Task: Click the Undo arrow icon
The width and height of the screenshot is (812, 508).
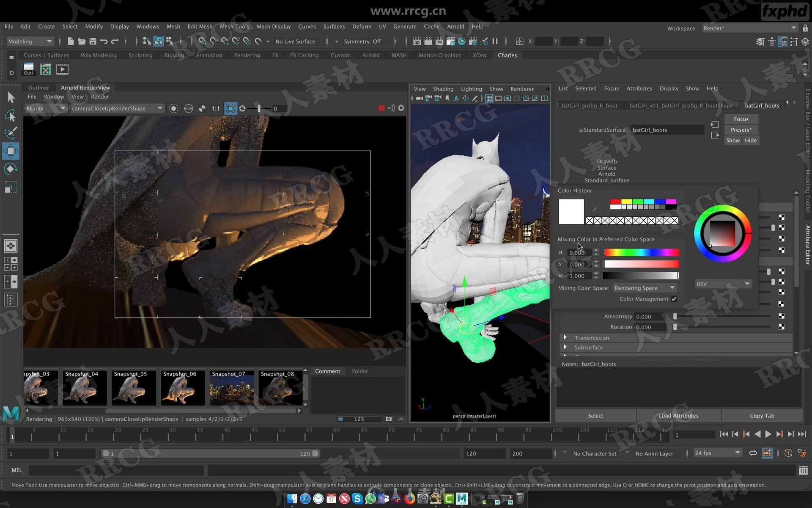Action: [x=104, y=41]
